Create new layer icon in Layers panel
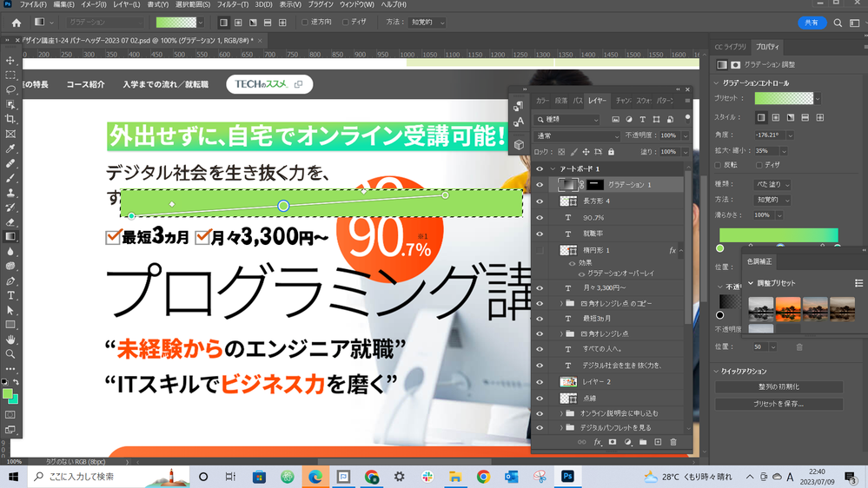Screen dimensions: 868x488 click(x=658, y=442)
